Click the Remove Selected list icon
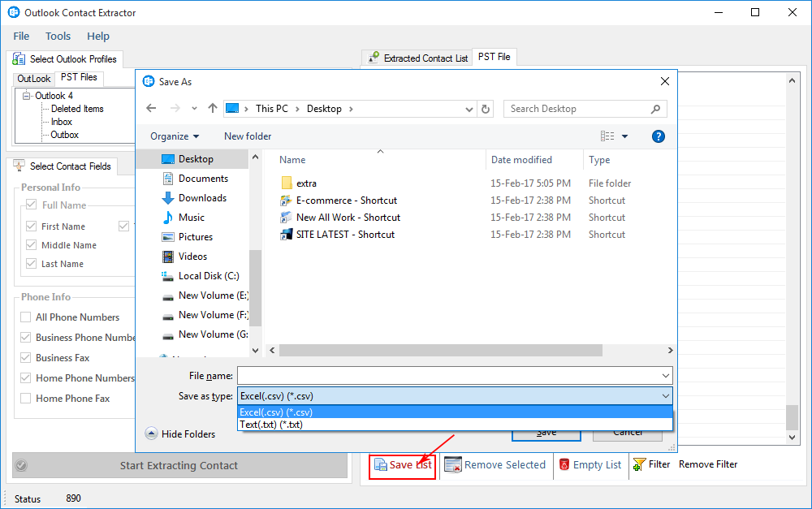Image resolution: width=812 pixels, height=509 pixels. click(x=453, y=465)
